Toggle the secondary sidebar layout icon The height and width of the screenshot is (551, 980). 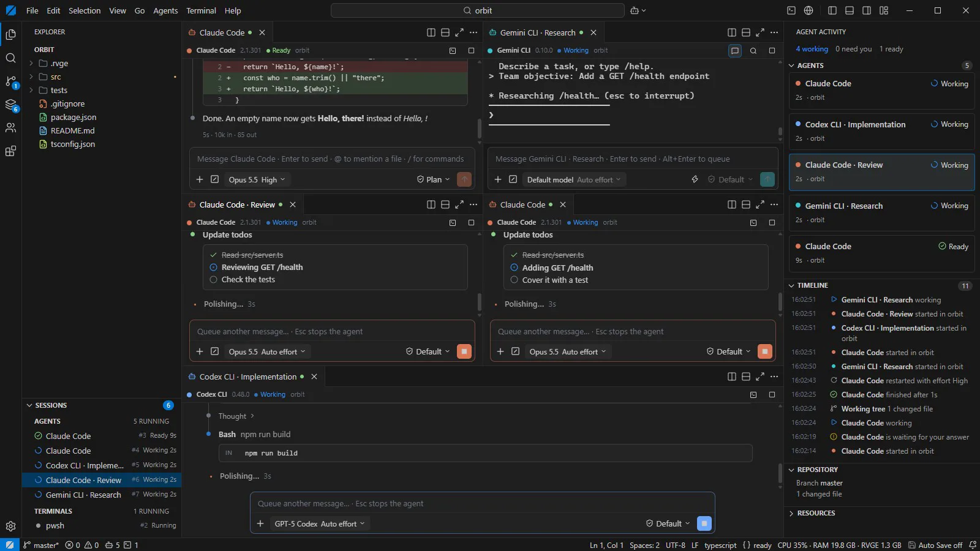coord(867,10)
